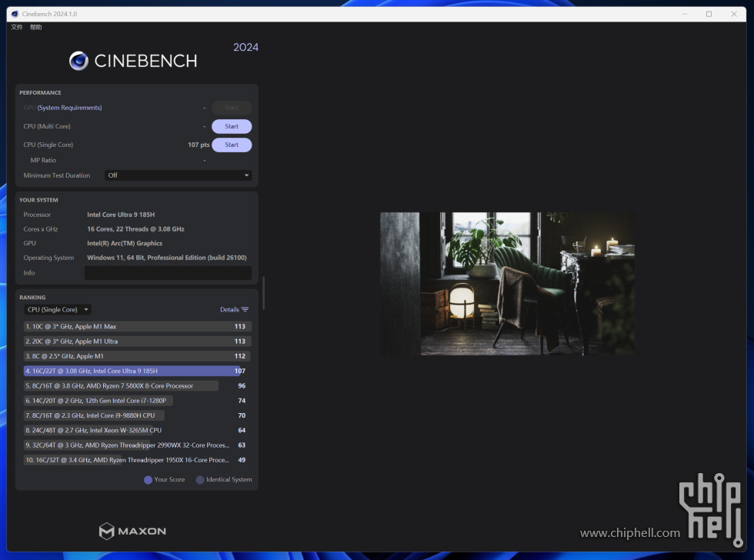The width and height of the screenshot is (754, 560).
Task: Click the greyed-out Start button for GPU
Action: pyautogui.click(x=232, y=108)
